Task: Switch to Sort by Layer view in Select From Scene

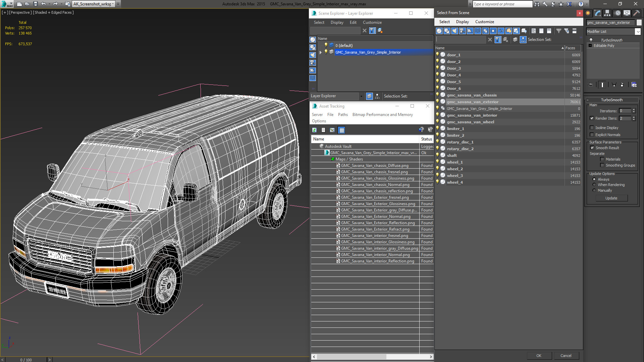Action: coord(515,40)
